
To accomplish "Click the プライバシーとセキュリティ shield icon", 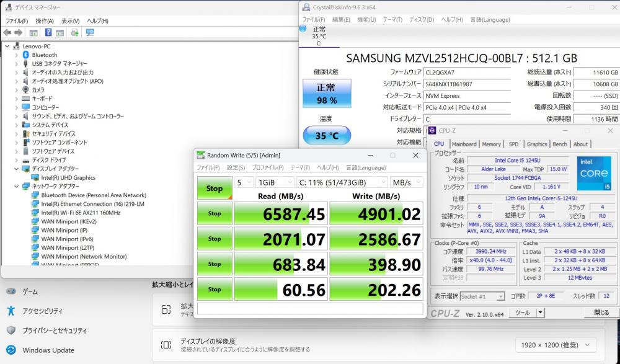I will [11, 330].
